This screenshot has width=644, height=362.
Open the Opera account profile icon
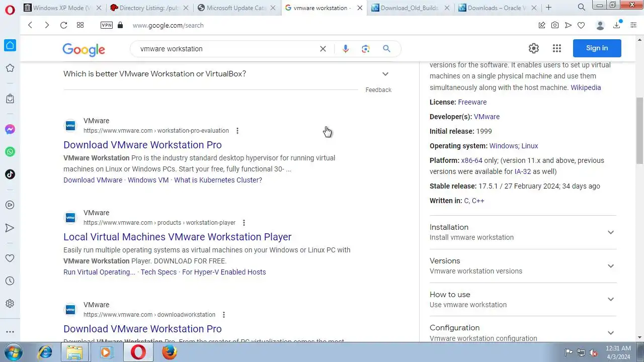600,25
